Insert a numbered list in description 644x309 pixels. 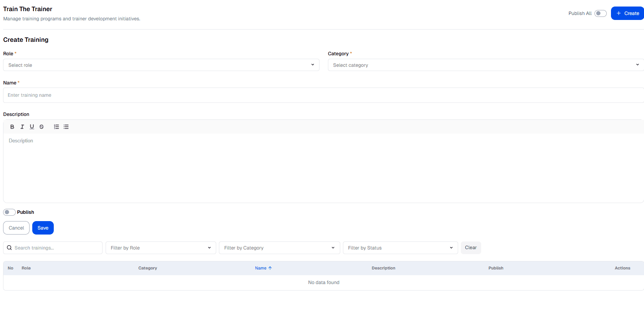(56, 127)
